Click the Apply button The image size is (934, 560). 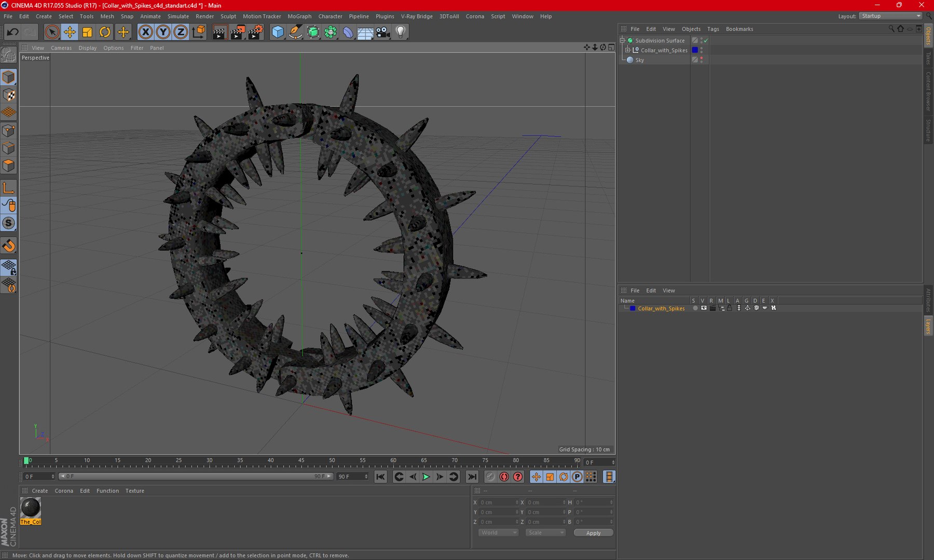(593, 533)
